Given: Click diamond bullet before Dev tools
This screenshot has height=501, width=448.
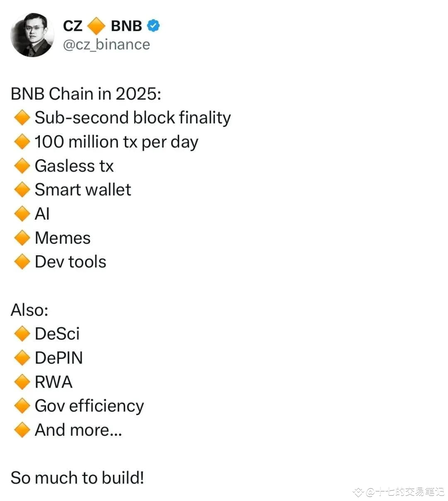Looking at the screenshot, I should (22, 262).
